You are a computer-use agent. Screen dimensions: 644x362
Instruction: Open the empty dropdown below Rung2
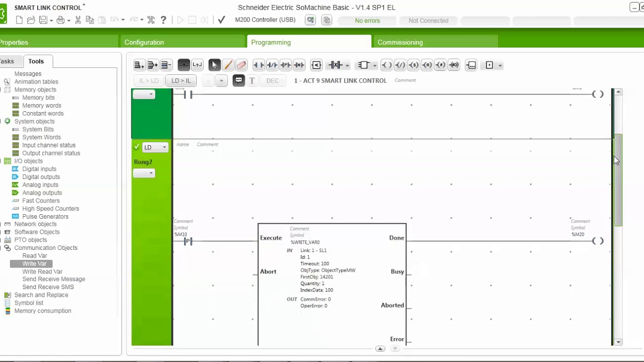pyautogui.click(x=143, y=173)
